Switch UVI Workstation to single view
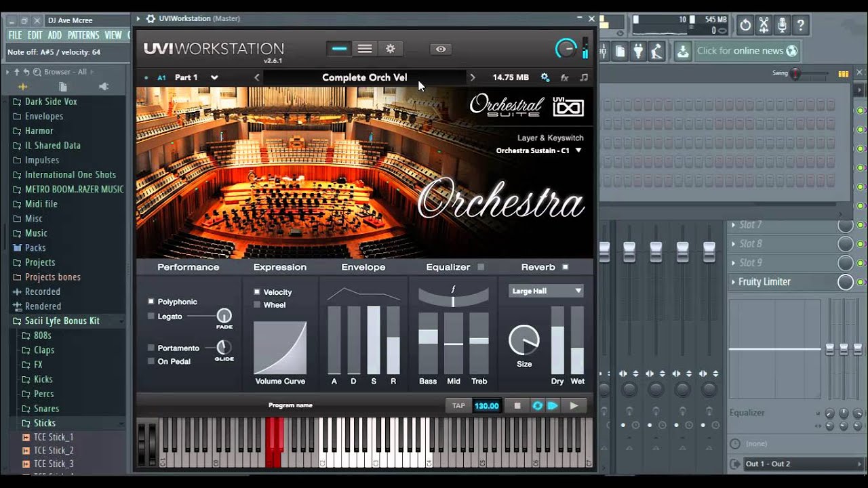The height and width of the screenshot is (488, 868). click(x=339, y=49)
